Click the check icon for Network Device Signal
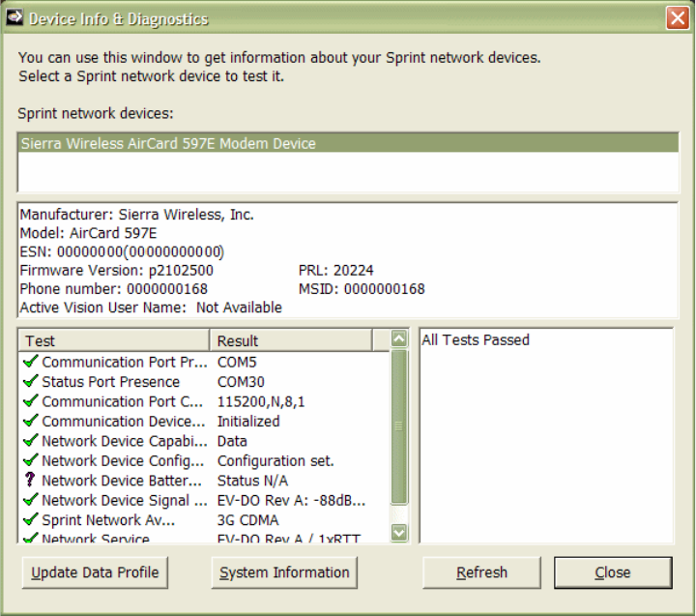This screenshot has height=616, width=696. tap(30, 500)
